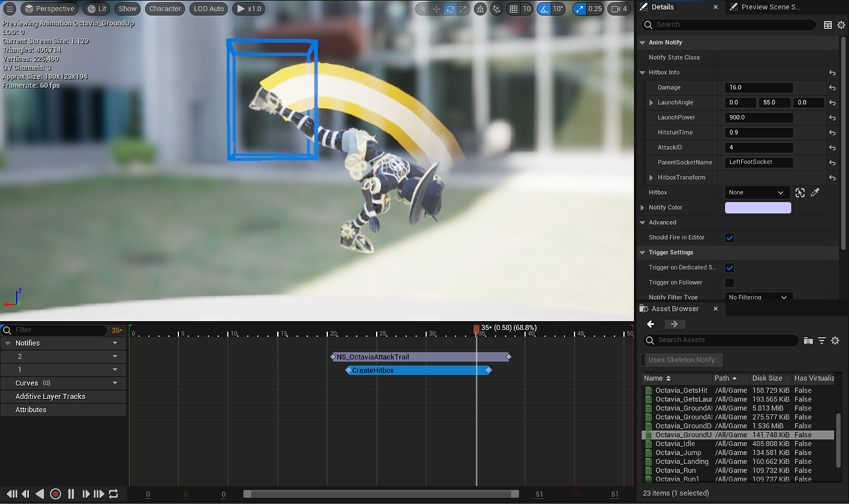Reset AttackID to default arrow

point(832,147)
